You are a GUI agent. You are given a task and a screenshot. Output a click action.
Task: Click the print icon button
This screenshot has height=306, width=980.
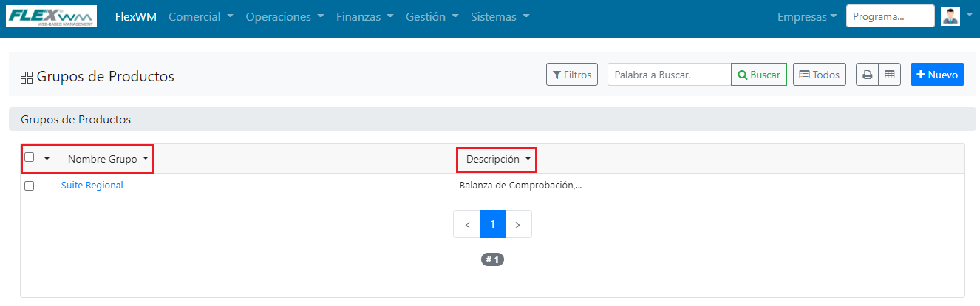867,75
